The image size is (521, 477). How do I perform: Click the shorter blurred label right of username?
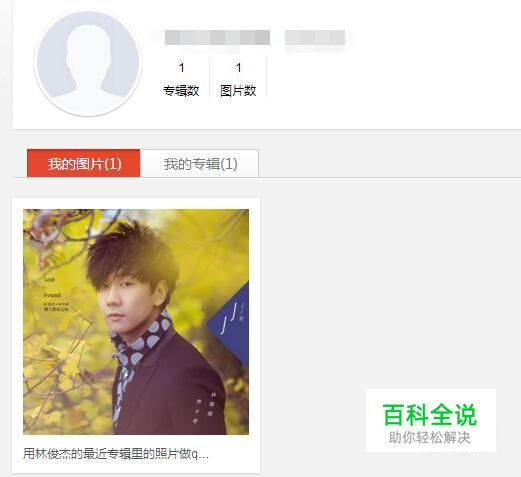click(x=315, y=37)
